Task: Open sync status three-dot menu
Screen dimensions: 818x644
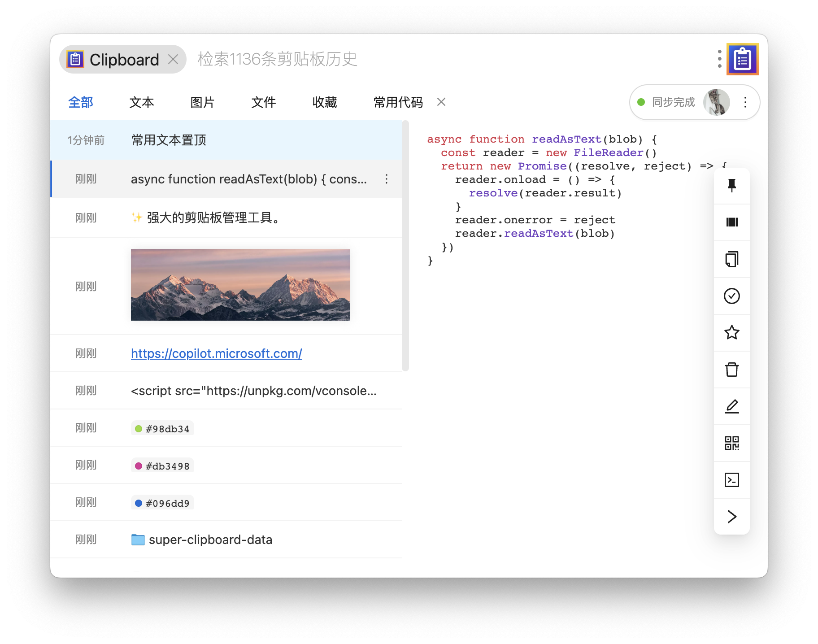Action: tap(745, 102)
